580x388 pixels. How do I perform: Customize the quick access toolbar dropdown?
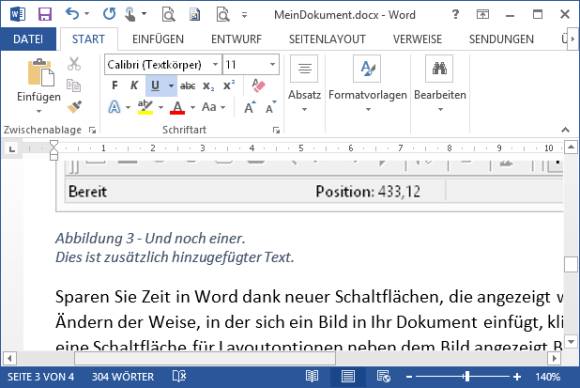tap(245, 15)
